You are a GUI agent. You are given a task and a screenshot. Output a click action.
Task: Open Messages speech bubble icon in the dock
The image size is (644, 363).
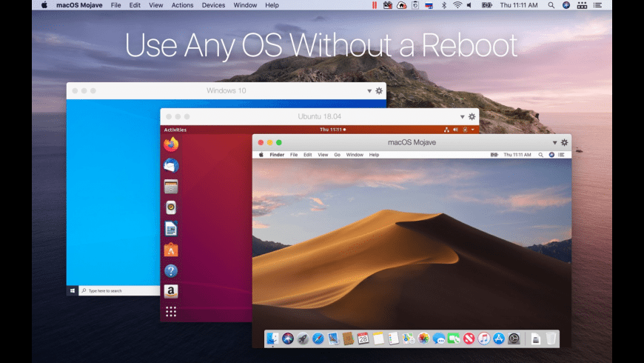pyautogui.click(x=439, y=339)
